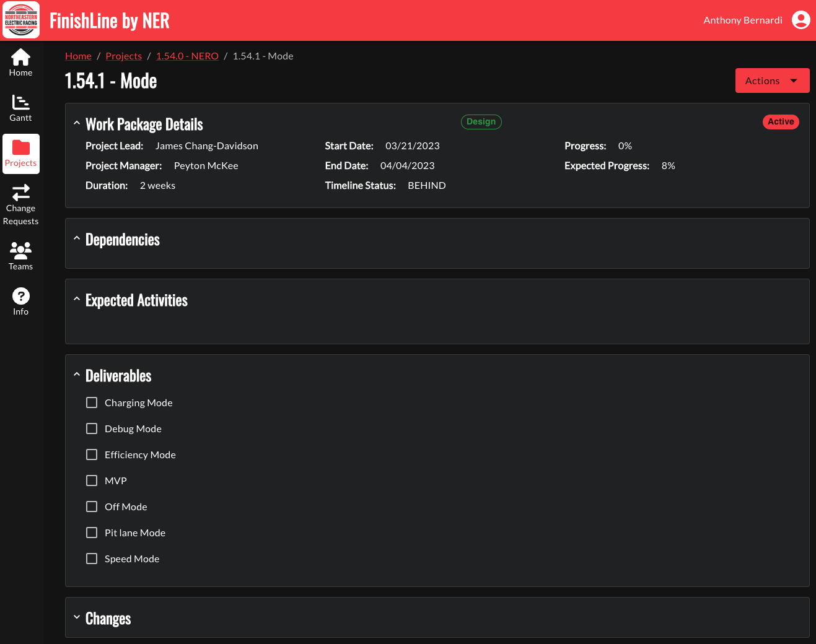Expand the Changes section
Image resolution: width=816 pixels, height=644 pixels.
point(76,617)
